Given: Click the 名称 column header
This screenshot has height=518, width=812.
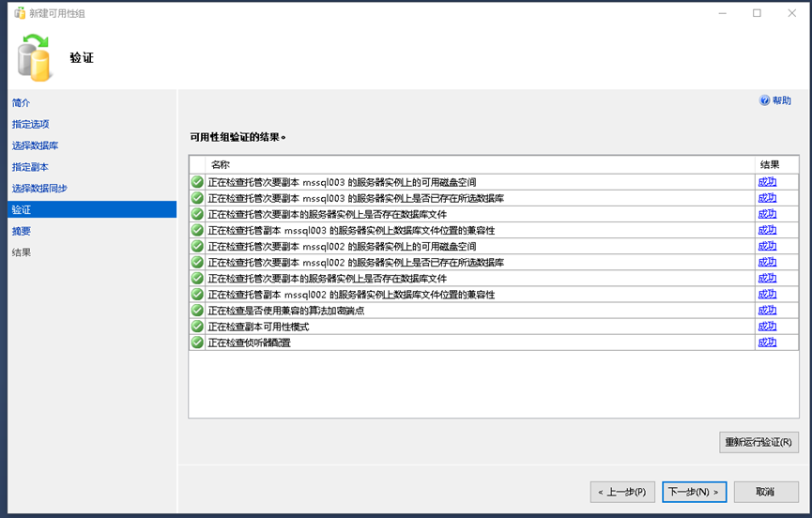Looking at the screenshot, I should 480,164.
